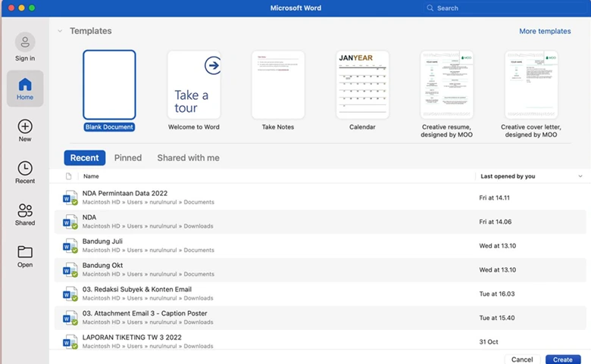Click the search magnifier icon in title bar
This screenshot has width=591, height=364.
pos(430,8)
